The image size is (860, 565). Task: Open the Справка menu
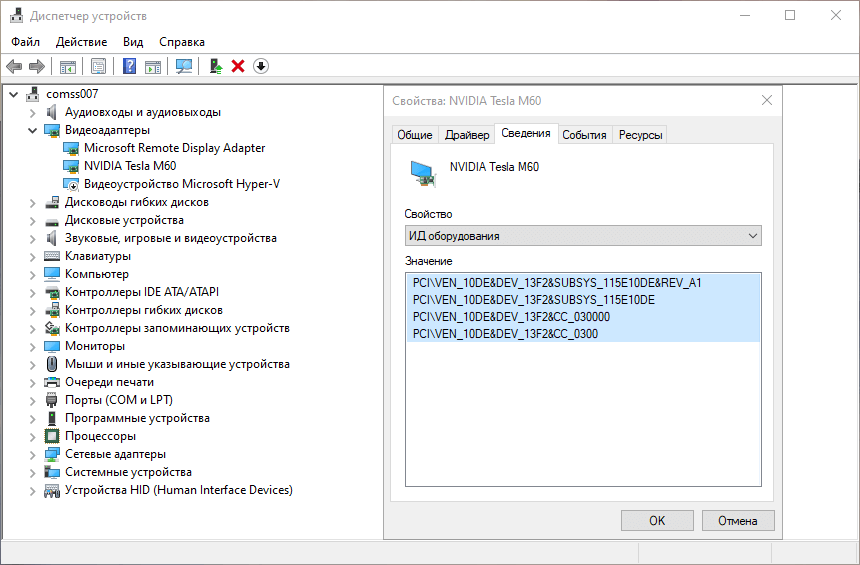coord(182,42)
